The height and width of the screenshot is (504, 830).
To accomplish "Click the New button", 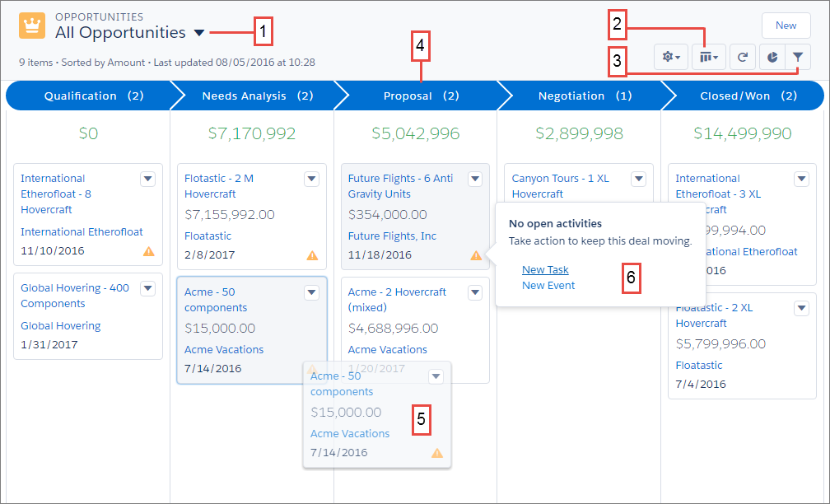I will click(x=786, y=26).
